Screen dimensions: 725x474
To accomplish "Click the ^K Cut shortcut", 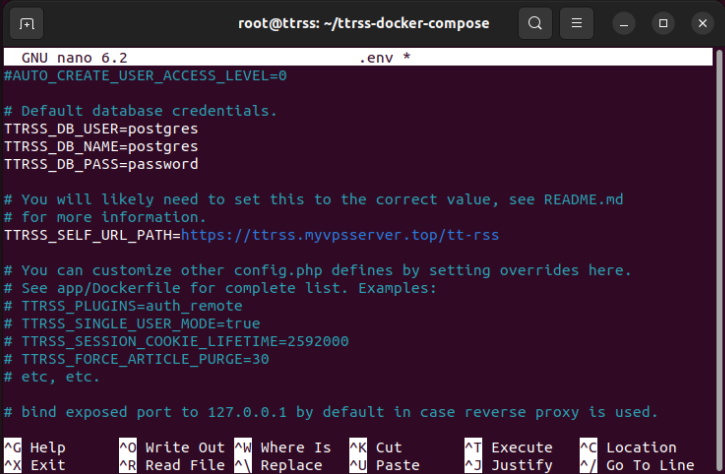I will 376,447.
